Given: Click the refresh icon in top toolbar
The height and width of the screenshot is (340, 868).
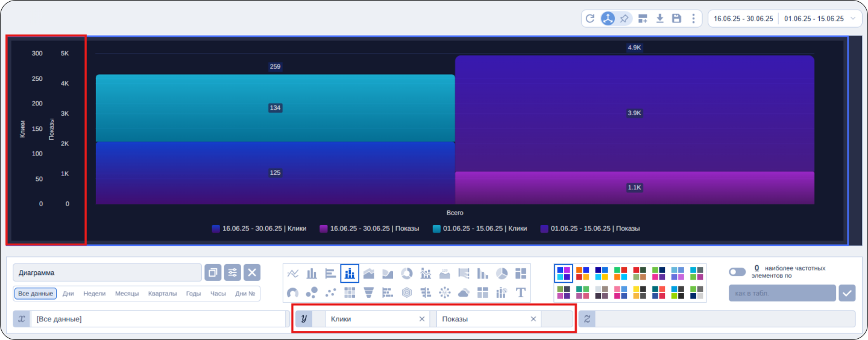Looking at the screenshot, I should click(x=590, y=19).
